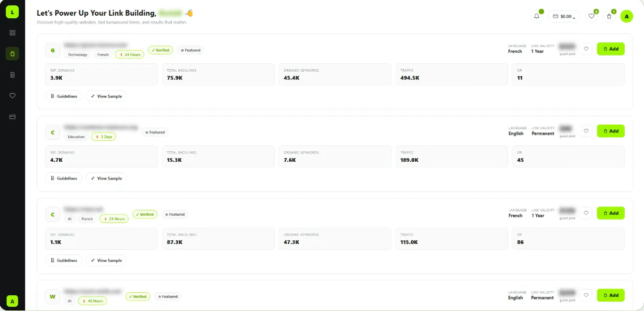View Sample for the DR 86 listing

pyautogui.click(x=106, y=260)
